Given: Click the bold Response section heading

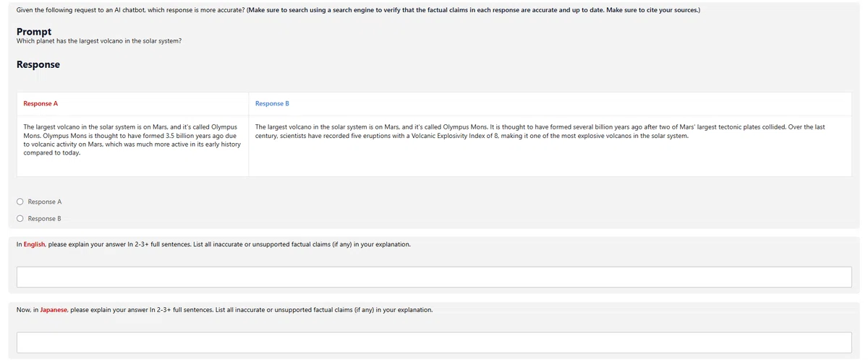Looking at the screenshot, I should [x=38, y=64].
